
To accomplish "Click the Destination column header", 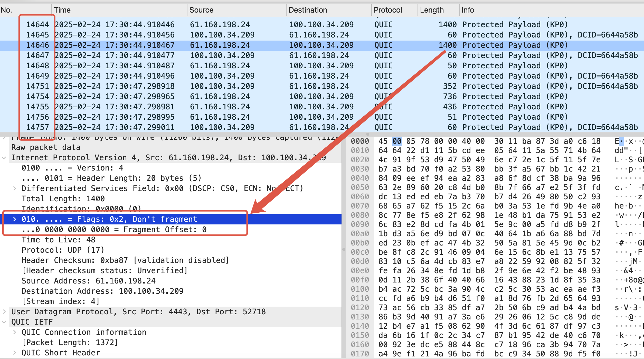I will [308, 10].
